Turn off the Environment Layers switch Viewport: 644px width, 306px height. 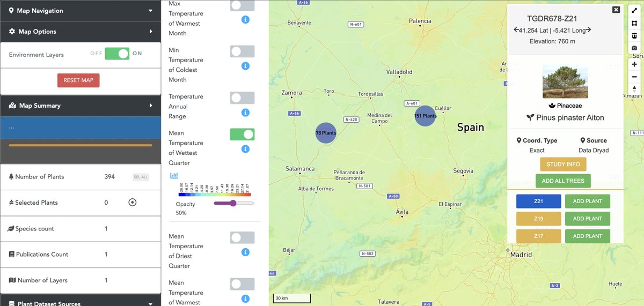pos(117,54)
